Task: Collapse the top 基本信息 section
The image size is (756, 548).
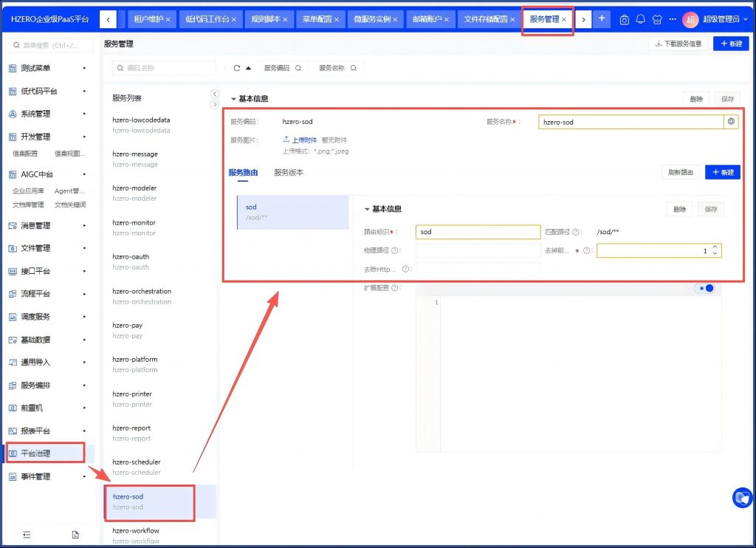Action: pos(234,99)
